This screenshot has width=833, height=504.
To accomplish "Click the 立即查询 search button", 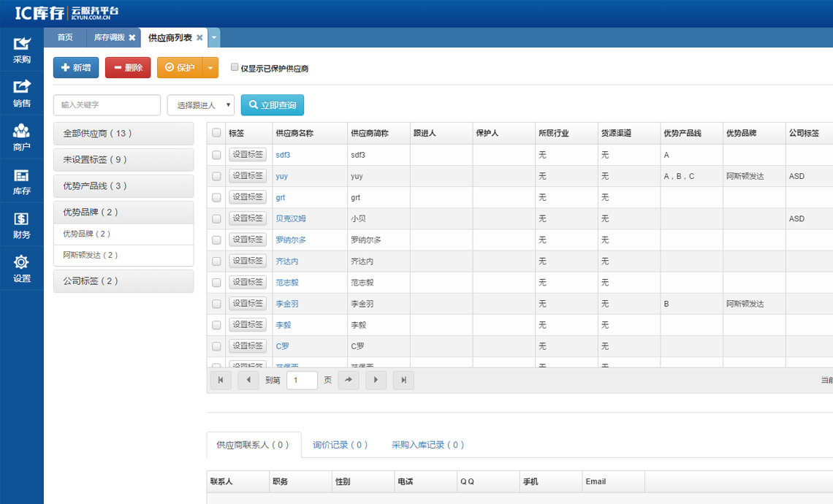I will click(x=273, y=105).
